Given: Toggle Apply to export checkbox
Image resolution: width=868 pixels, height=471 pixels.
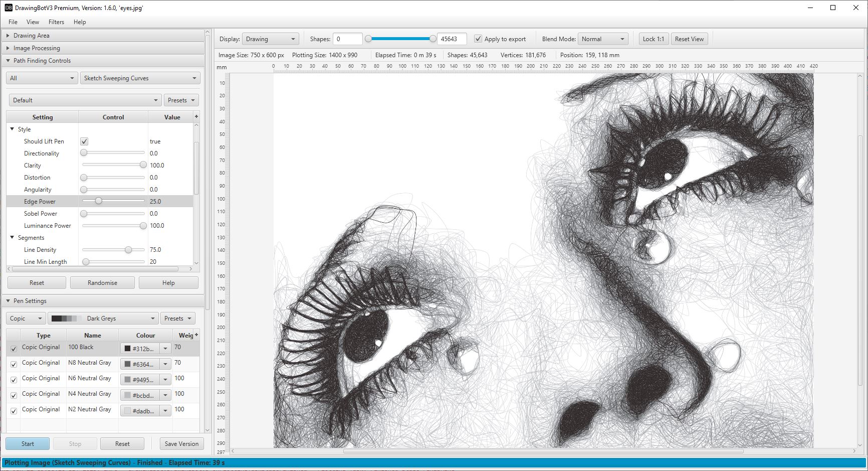Looking at the screenshot, I should click(478, 39).
